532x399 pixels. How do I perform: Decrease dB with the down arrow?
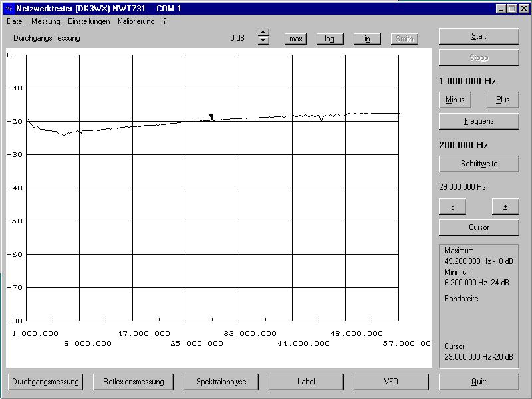[263, 41]
